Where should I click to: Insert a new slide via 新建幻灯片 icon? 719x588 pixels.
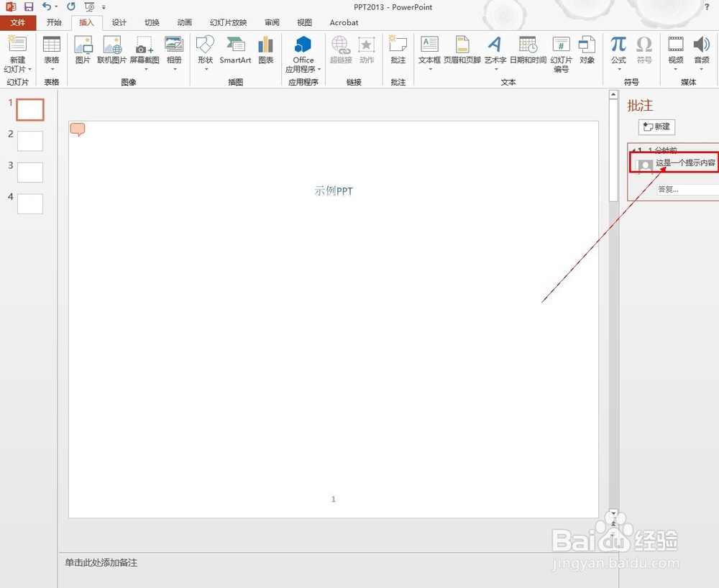tap(17, 45)
